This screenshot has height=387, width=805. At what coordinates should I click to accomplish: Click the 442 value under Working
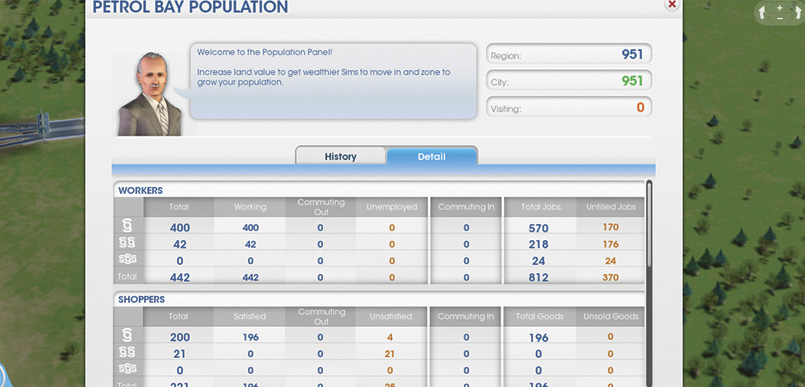pos(250,277)
